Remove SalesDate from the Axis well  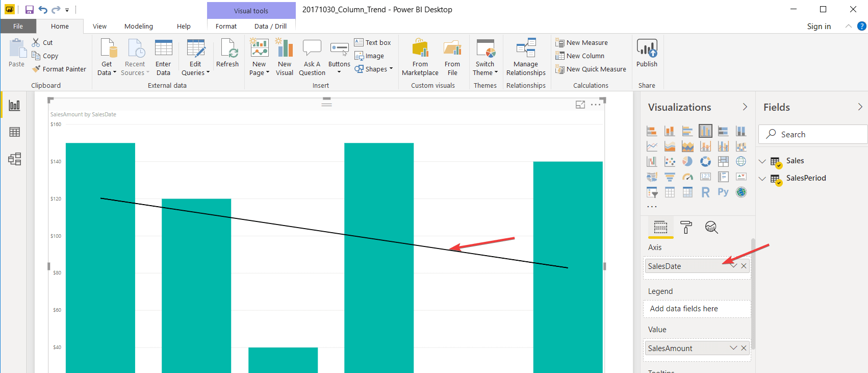click(744, 266)
